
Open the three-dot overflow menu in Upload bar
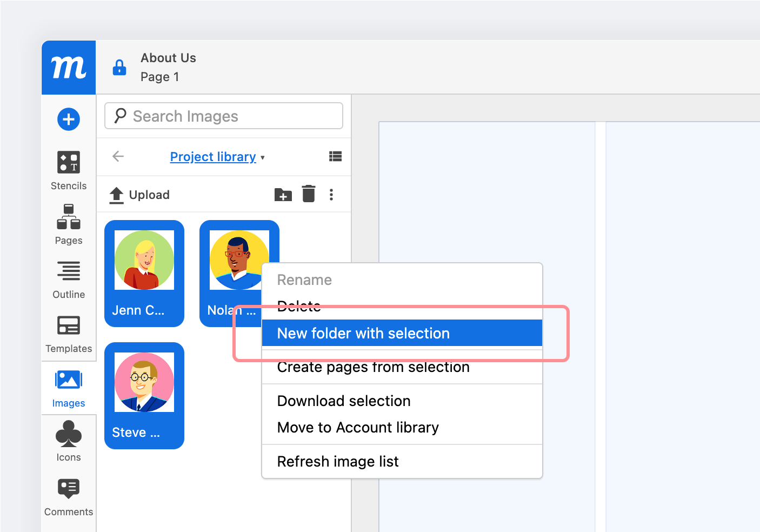point(331,194)
